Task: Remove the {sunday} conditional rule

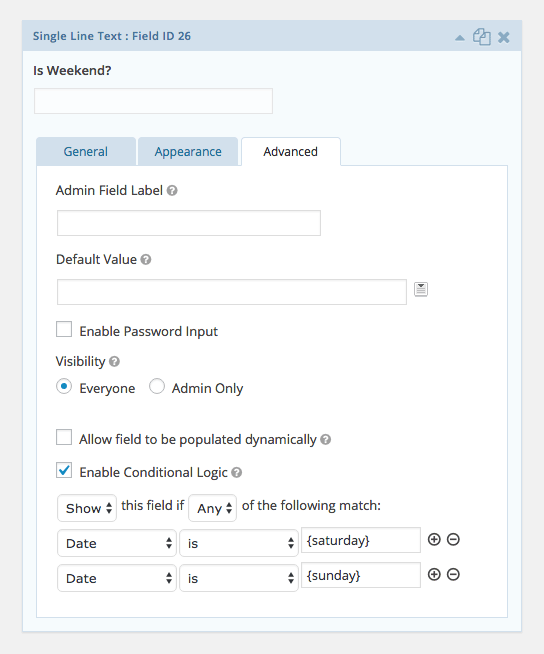Action: tap(453, 574)
